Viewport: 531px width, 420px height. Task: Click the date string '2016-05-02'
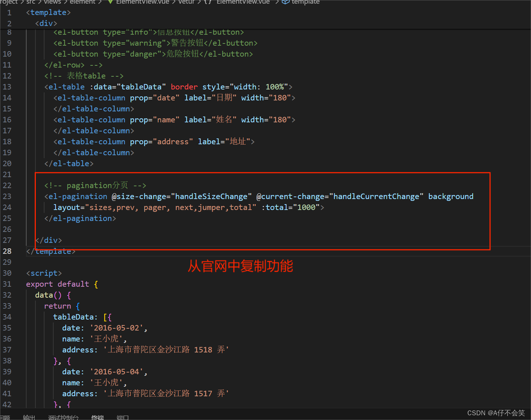tap(117, 328)
